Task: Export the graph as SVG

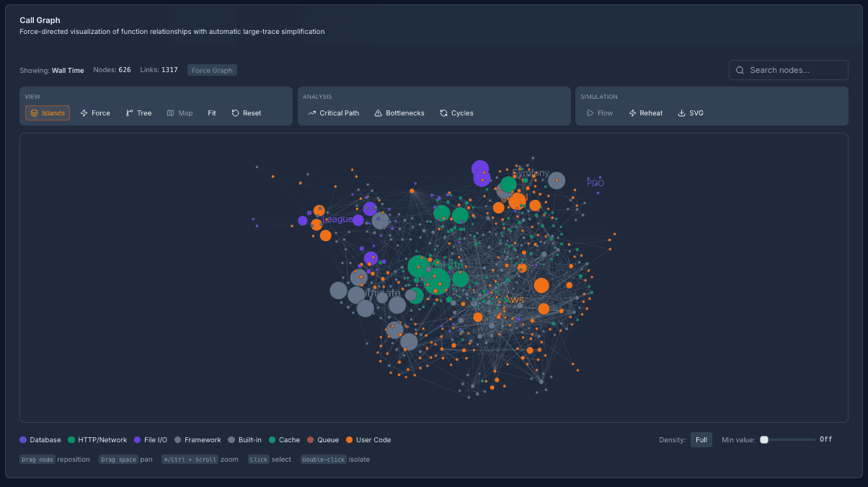Action: click(691, 113)
